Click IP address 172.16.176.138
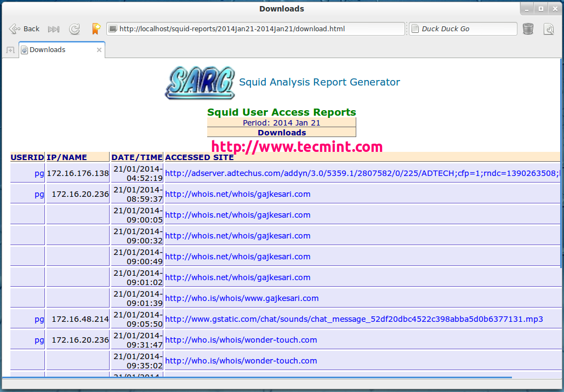The height and width of the screenshot is (392, 564). coord(78,173)
